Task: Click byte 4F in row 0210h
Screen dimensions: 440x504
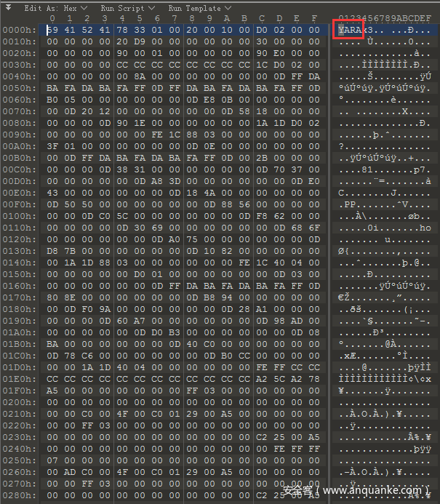Action: (x=122, y=414)
